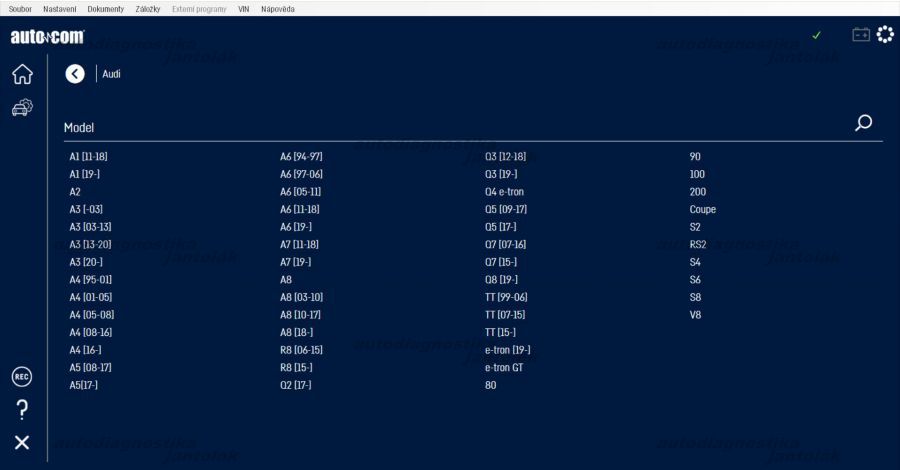Close the program with the X icon
The height and width of the screenshot is (470, 900).
click(22, 442)
